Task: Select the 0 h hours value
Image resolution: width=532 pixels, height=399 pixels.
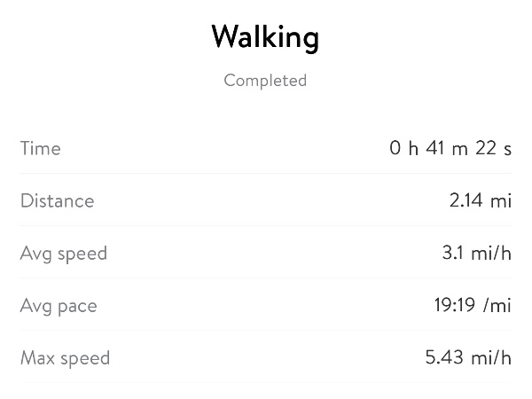Action: pyautogui.click(x=403, y=148)
